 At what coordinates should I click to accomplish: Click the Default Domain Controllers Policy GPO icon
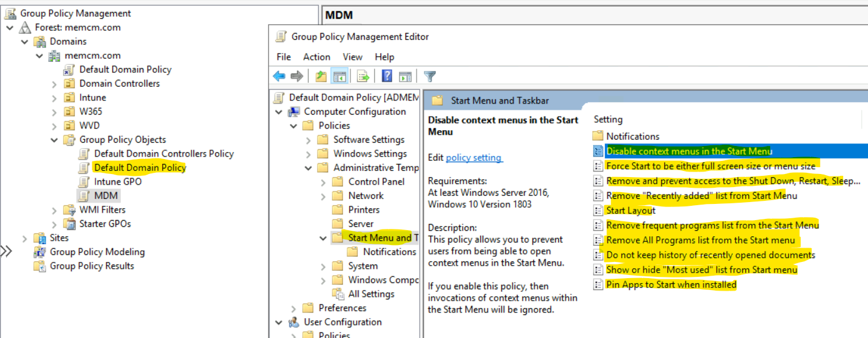click(84, 153)
